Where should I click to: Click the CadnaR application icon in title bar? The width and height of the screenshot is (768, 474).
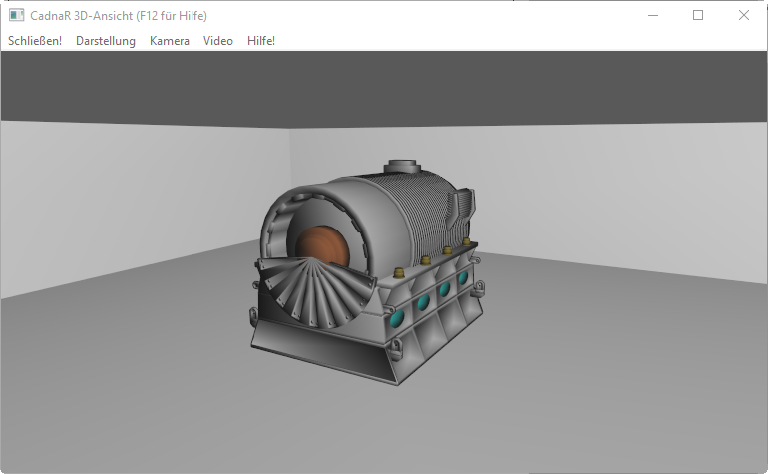(x=16, y=15)
